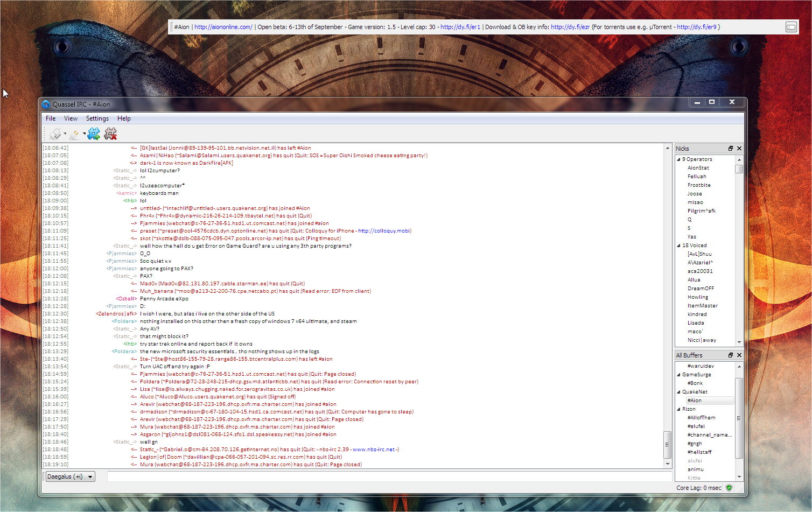The height and width of the screenshot is (512, 812).
Task: Select the animu query buffer
Action: [695, 469]
